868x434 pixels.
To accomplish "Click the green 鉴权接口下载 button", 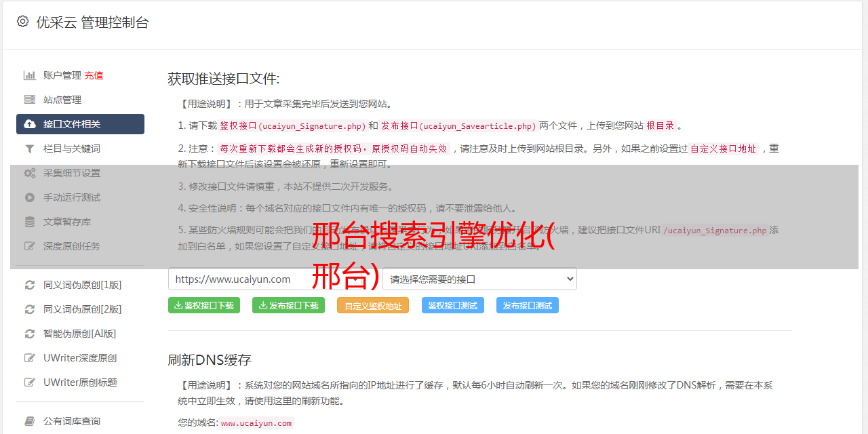I will pyautogui.click(x=204, y=305).
